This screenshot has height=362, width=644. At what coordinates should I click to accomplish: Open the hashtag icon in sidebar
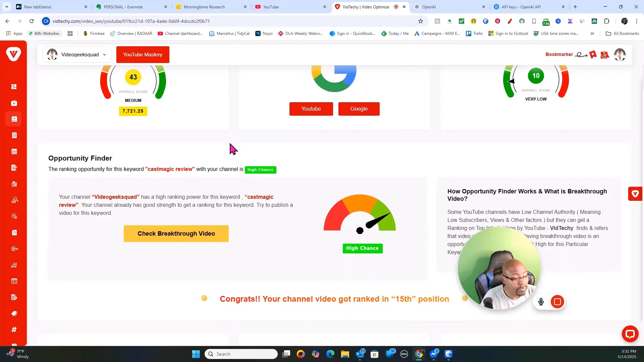14,329
